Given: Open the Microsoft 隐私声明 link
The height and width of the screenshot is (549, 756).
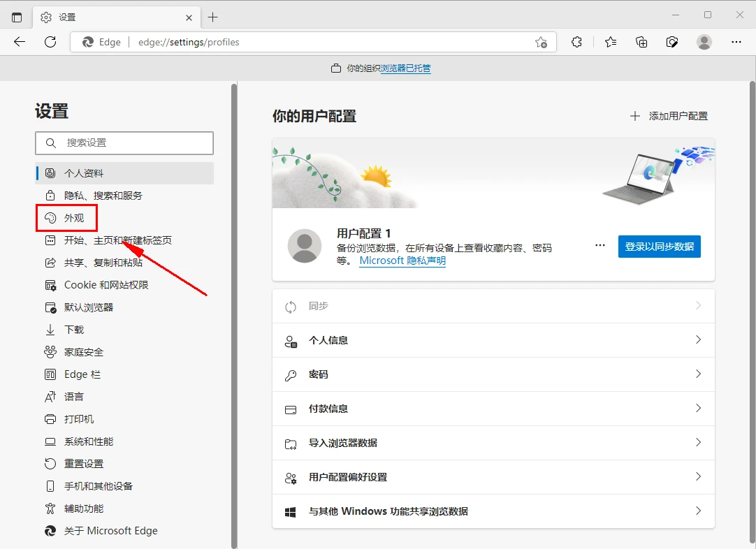Looking at the screenshot, I should [x=402, y=261].
